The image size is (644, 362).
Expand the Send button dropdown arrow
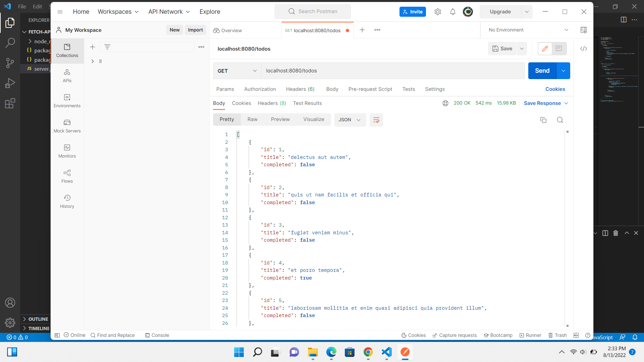563,71
